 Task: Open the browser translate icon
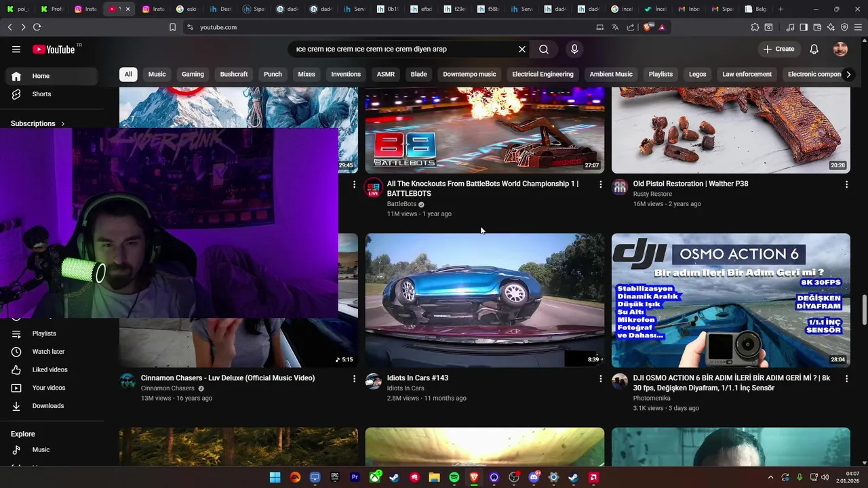tap(615, 27)
